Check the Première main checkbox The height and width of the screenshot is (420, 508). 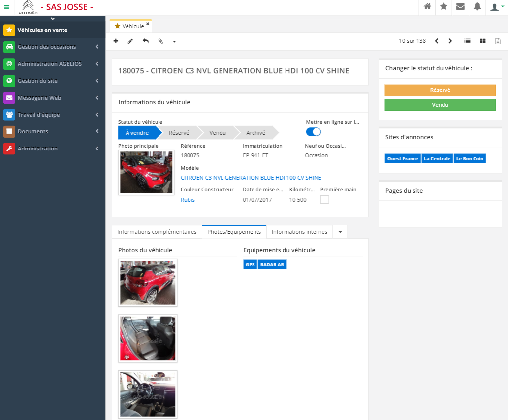coord(324,200)
